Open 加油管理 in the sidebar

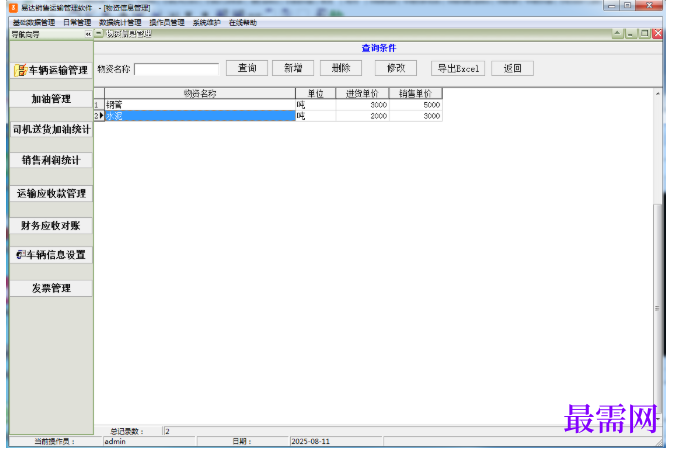click(51, 99)
